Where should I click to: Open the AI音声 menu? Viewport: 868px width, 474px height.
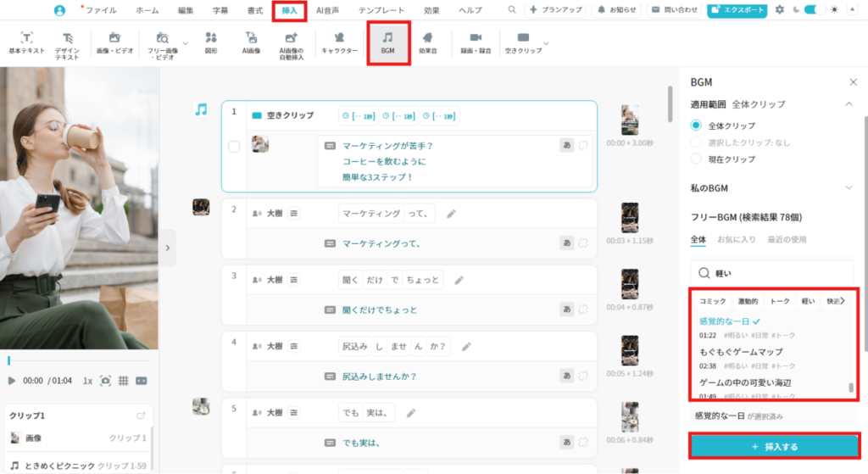[x=328, y=10]
